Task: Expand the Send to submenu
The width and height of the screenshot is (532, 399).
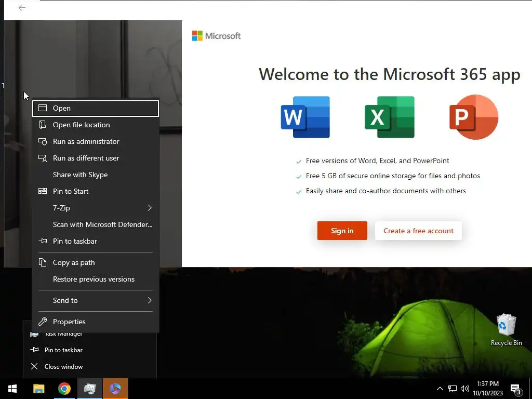Action: (96, 301)
